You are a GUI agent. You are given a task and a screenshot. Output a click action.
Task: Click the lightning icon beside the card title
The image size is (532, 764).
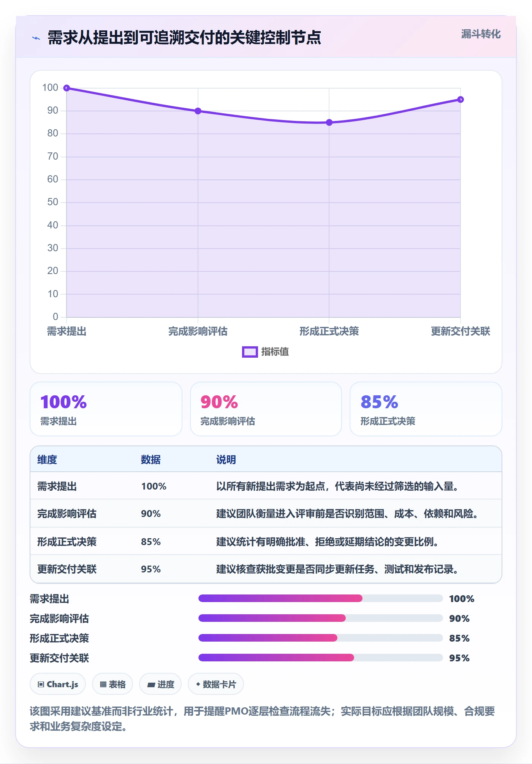(36, 38)
